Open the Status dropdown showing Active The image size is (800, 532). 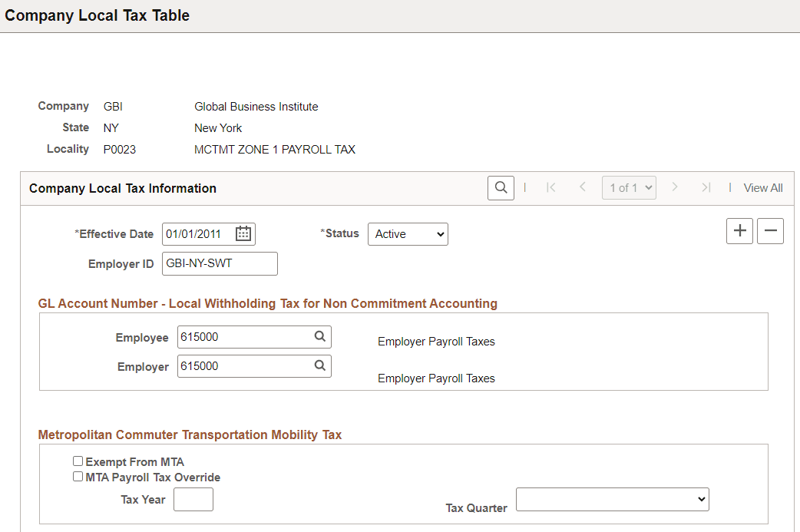(408, 233)
